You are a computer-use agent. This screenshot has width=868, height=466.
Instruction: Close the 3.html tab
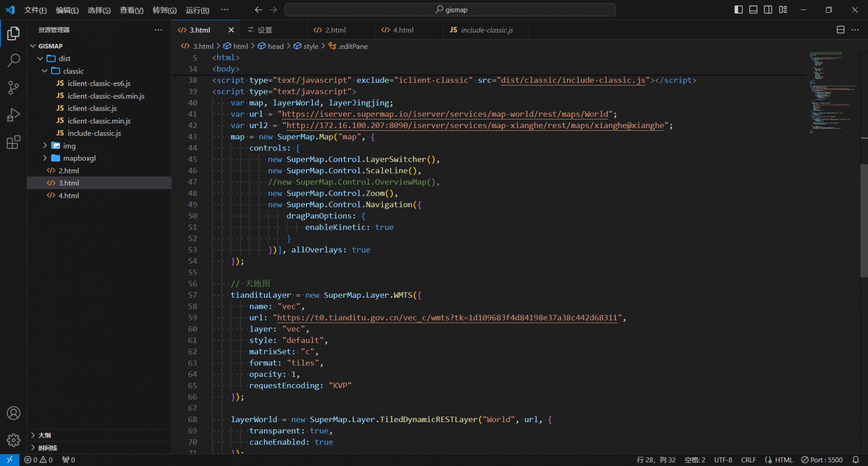[231, 30]
